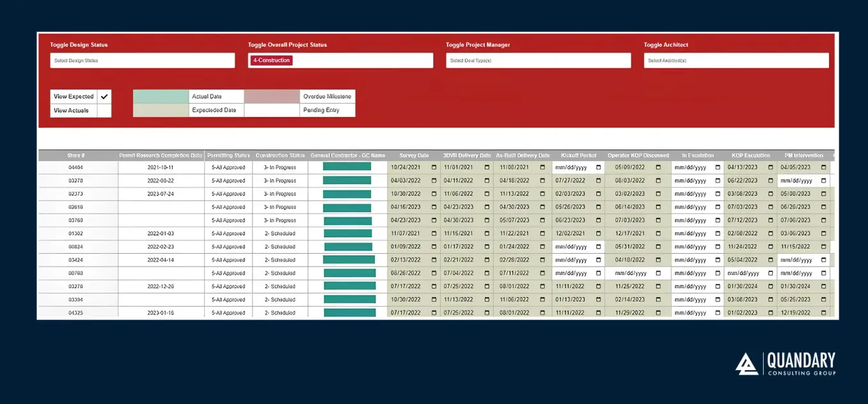Open calendar icon for store 02373 Survey Date
Image resolution: width=868 pixels, height=404 pixels.
click(434, 194)
